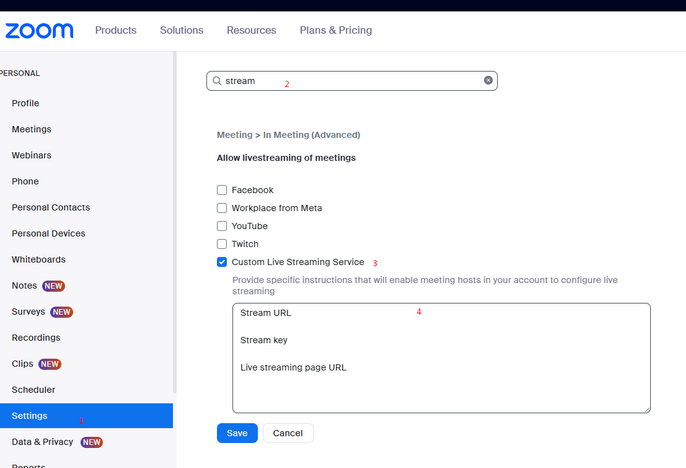This screenshot has height=468, width=686.
Task: Open Personal Devices
Action: pyautogui.click(x=49, y=234)
